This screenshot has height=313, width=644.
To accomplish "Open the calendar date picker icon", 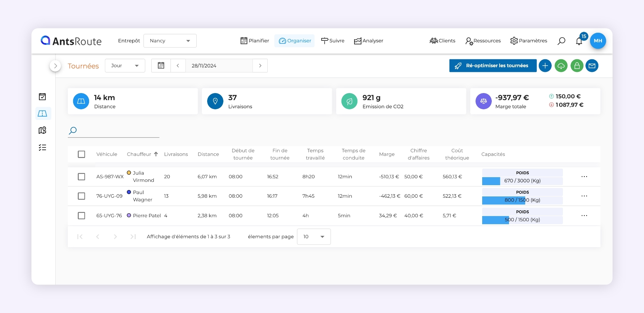I will [x=161, y=66].
